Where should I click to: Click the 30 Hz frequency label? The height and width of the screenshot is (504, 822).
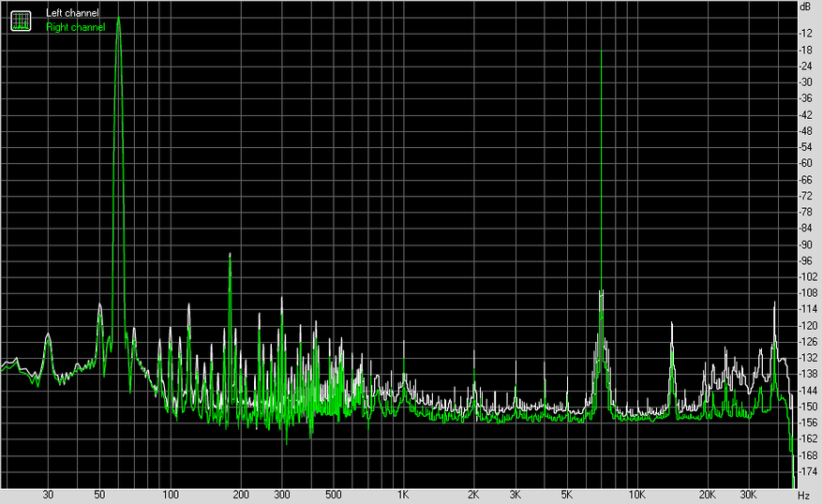(48, 495)
